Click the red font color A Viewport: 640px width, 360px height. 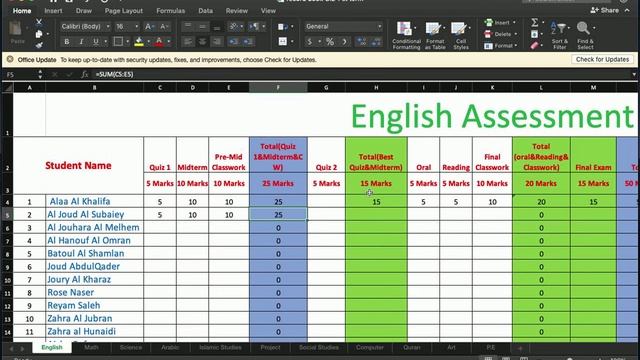(x=159, y=42)
